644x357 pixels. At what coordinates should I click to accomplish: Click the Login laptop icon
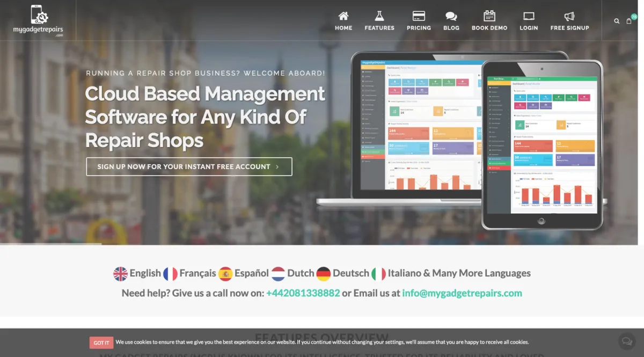tap(529, 16)
